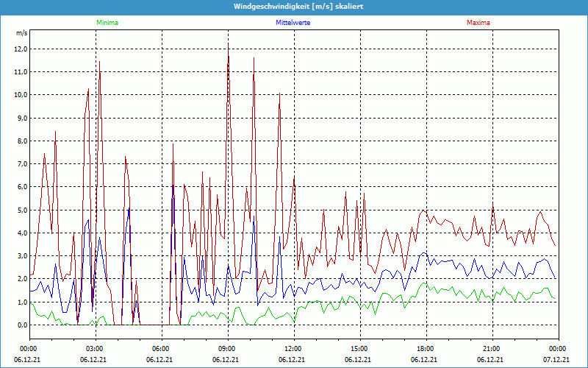This screenshot has width=588, height=368.
Task: Click the 5,0 tick label on y-axis
Action: pyautogui.click(x=22, y=210)
